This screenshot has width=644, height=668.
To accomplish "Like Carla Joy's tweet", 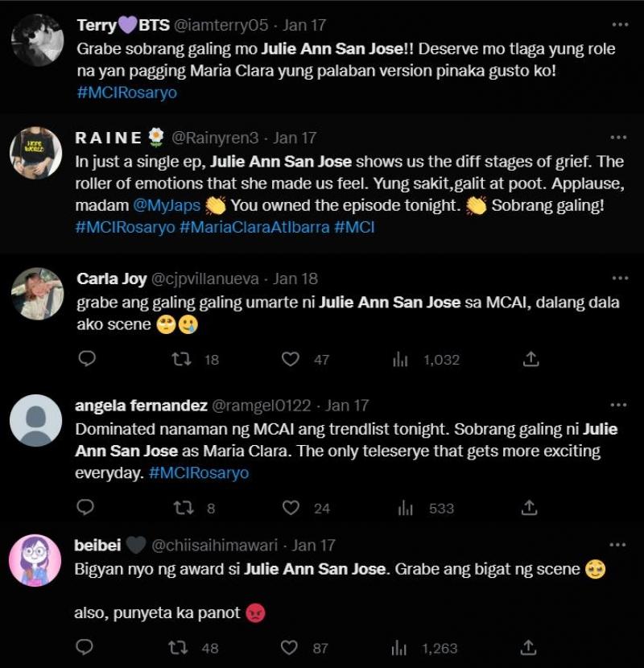I will [x=291, y=359].
